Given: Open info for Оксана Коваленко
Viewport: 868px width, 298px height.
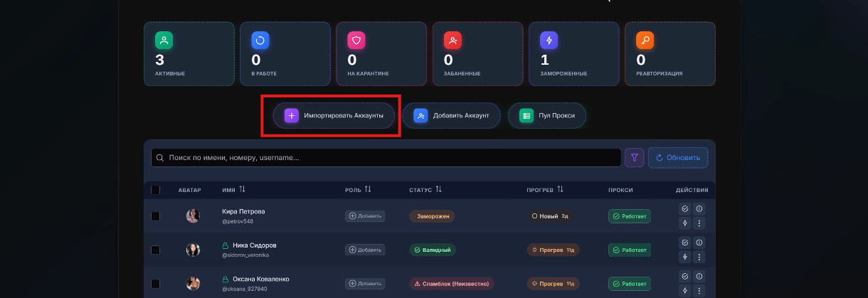Looking at the screenshot, I should click(x=699, y=276).
